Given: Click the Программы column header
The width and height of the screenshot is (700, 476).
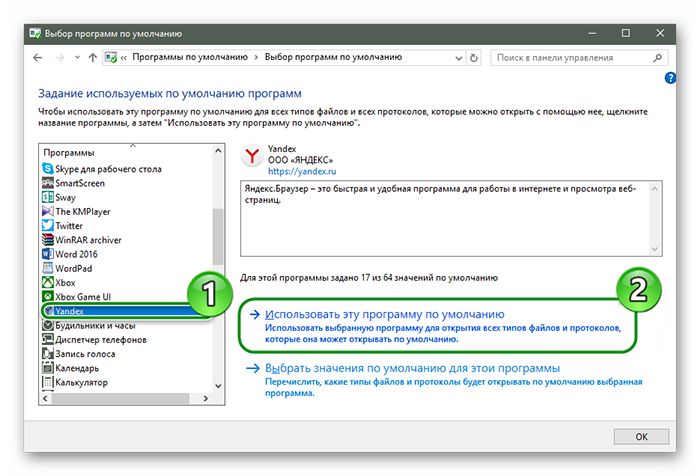Looking at the screenshot, I should tap(69, 153).
